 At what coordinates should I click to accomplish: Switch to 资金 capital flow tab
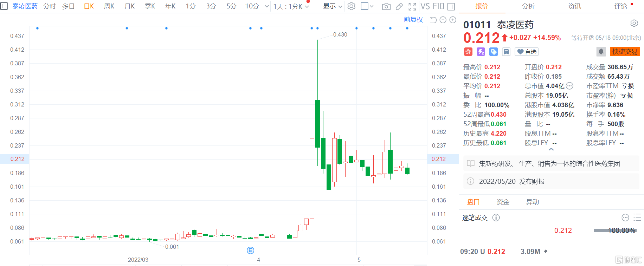coord(503,202)
